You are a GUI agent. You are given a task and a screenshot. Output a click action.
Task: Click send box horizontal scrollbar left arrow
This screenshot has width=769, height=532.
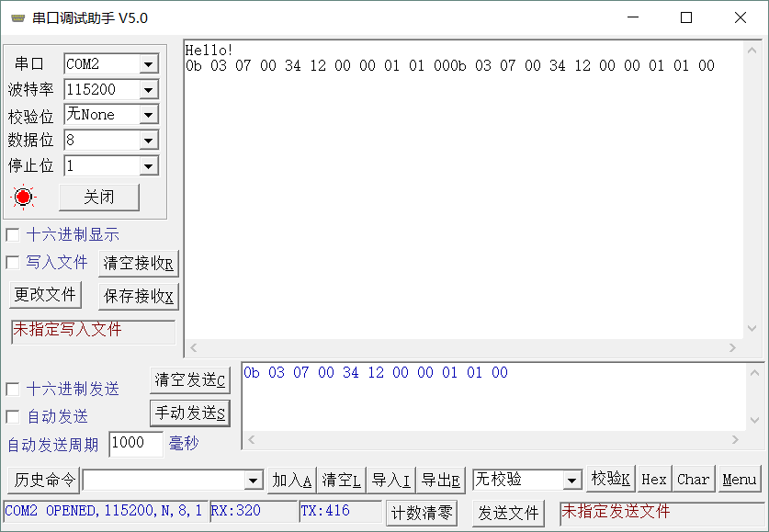point(251,439)
